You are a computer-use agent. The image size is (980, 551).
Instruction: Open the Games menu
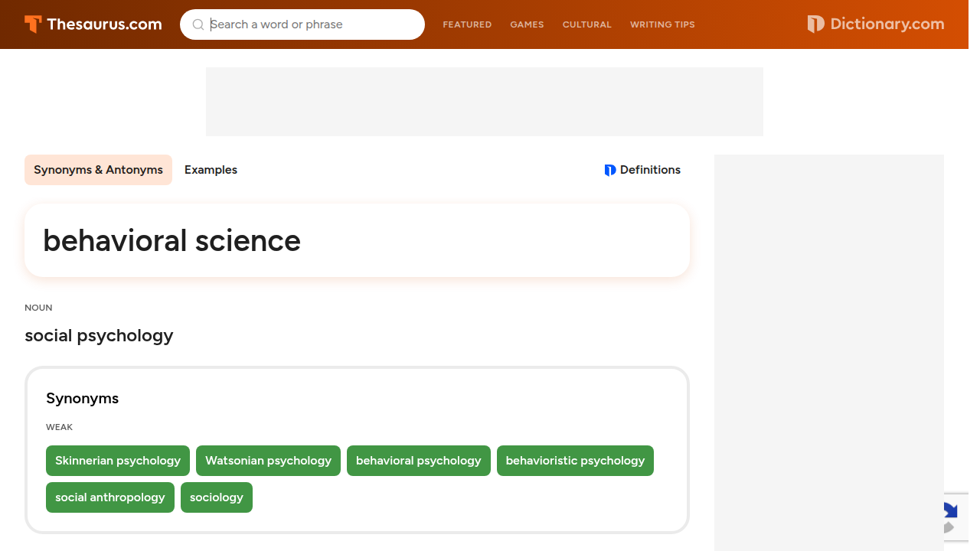click(x=527, y=24)
